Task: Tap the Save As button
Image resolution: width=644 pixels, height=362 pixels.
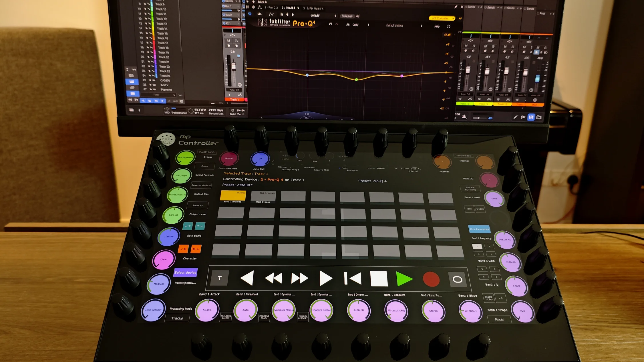Action: (x=197, y=205)
